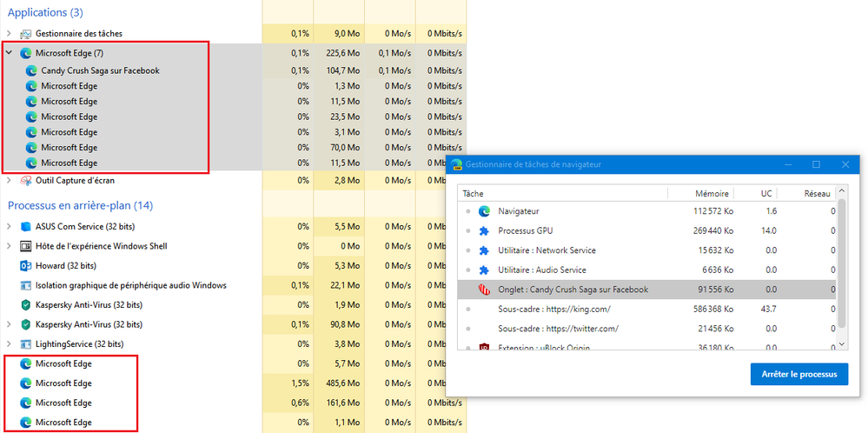Click the Gestionnaire des tâches app icon
The width and height of the screenshot is (868, 433).
pos(25,34)
